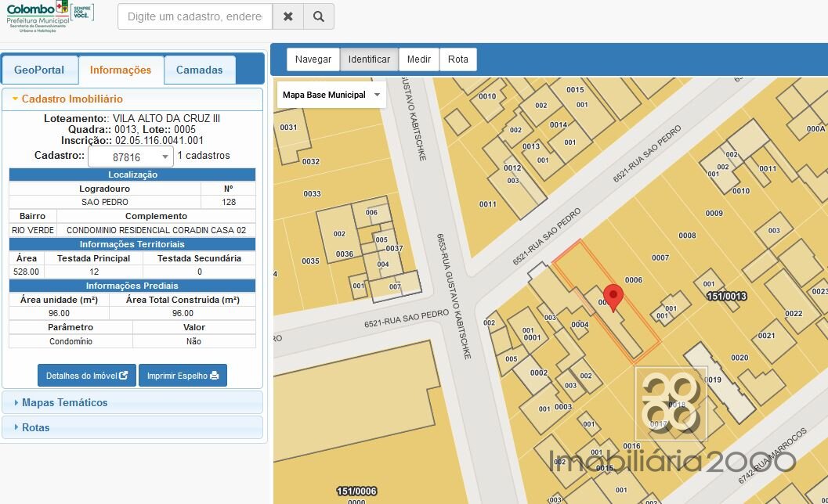The width and height of the screenshot is (828, 504).
Task: Toggle the Identificar map tool
Action: (369, 59)
